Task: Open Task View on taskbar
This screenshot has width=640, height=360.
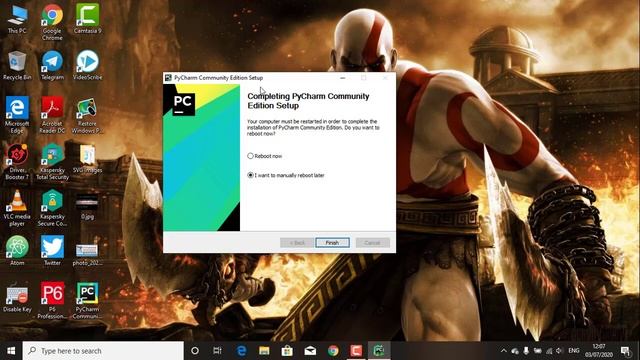Action: click(218, 351)
